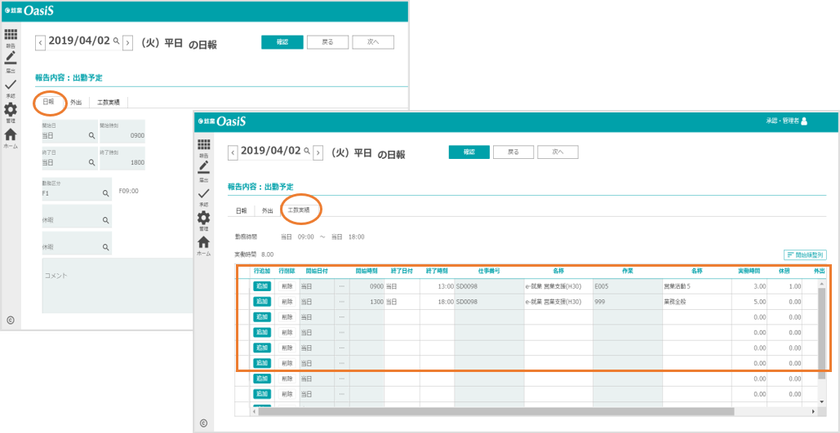This screenshot has height=433, width=840.
Task: Open the ellipsis date picker in the 0900 row
Action: click(x=342, y=286)
